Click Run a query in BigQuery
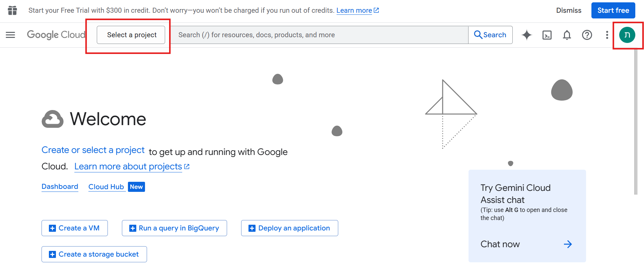 174,228
